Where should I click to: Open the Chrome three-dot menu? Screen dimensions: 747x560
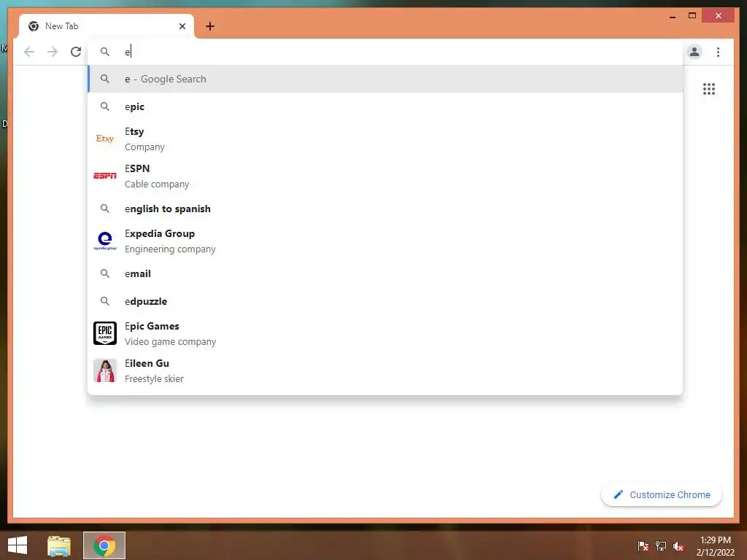pos(718,52)
